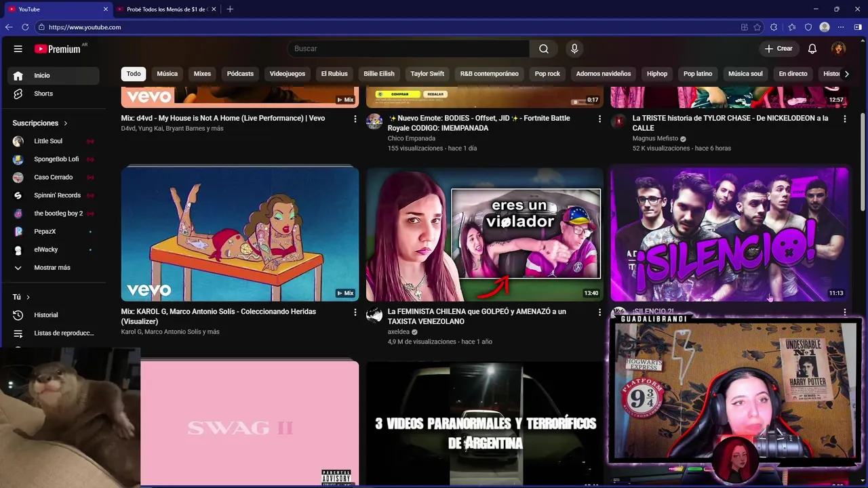Viewport: 868px width, 488px height.
Task: Start voice search with microphone icon
Action: [574, 49]
